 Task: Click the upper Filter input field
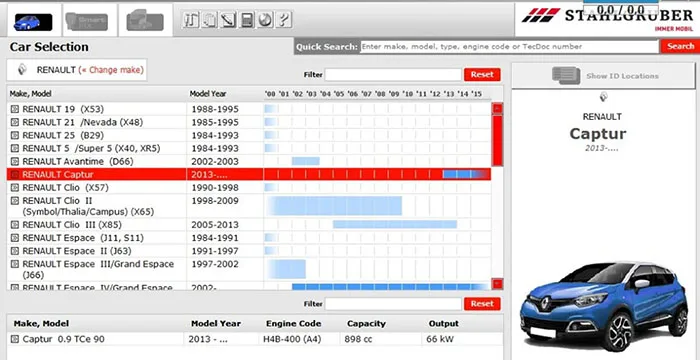(393, 75)
